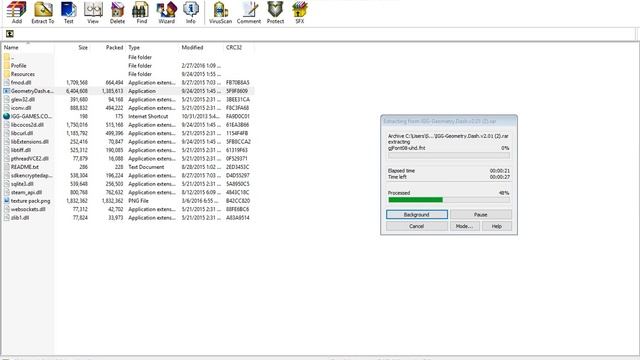Viewport: 640px width, 360px height.
Task: Select the iconv.dll file
Action: pos(129,108)
